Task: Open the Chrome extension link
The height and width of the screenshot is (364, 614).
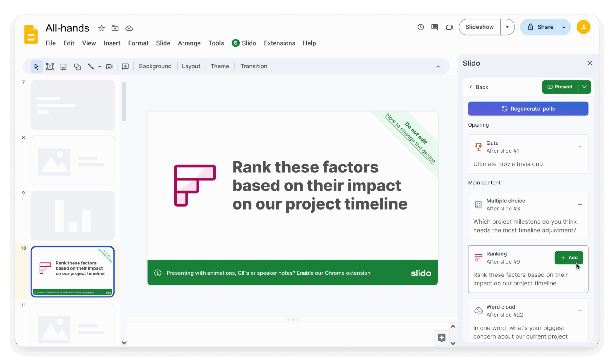Action: 347,273
